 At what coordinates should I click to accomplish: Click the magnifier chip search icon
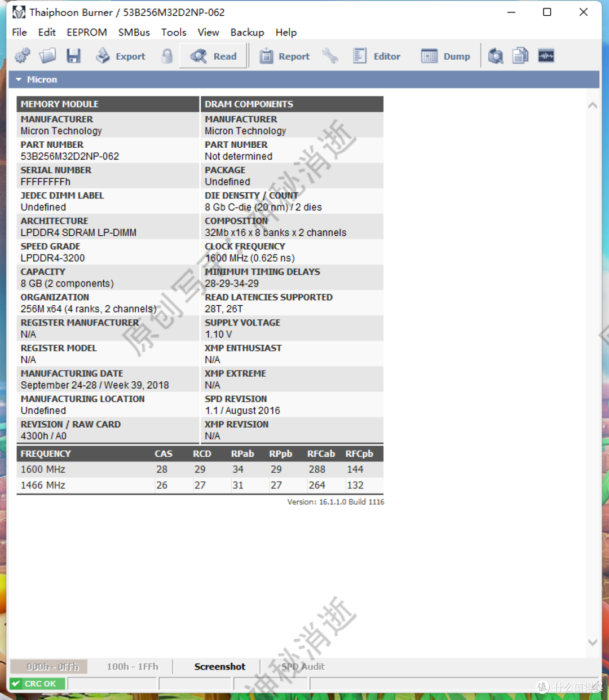click(496, 56)
